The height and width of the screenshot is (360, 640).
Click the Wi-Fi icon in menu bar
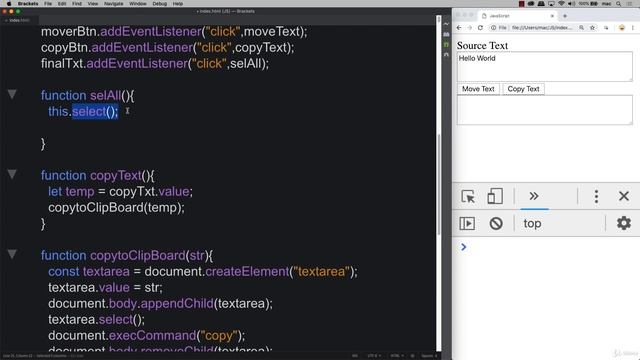point(561,4)
